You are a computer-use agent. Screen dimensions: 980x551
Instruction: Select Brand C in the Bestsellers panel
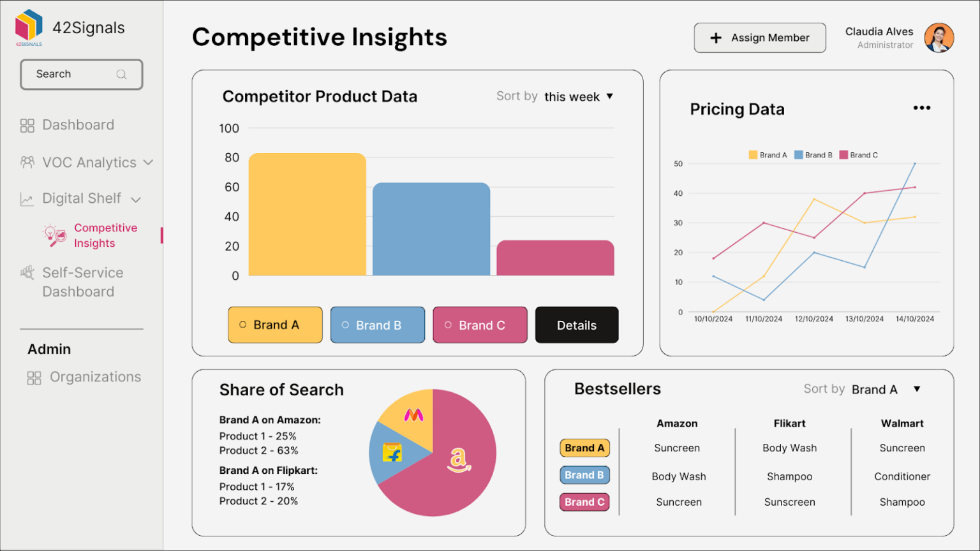(x=584, y=502)
